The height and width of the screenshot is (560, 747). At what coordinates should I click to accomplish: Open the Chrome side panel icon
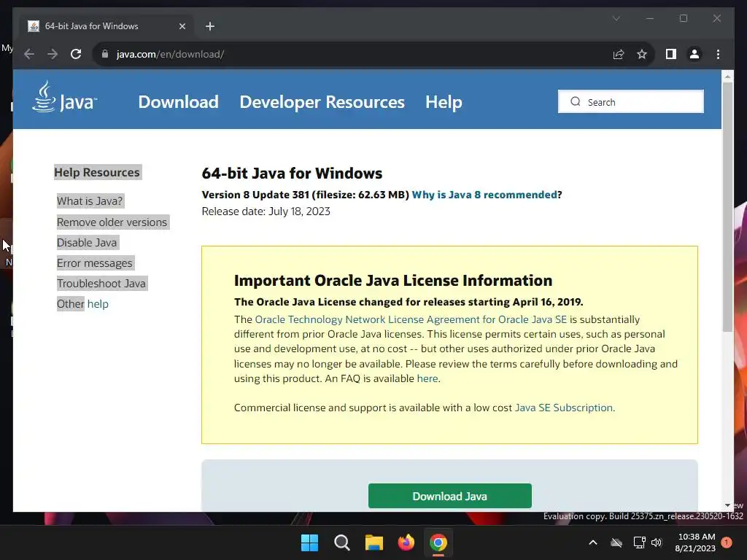coord(671,54)
